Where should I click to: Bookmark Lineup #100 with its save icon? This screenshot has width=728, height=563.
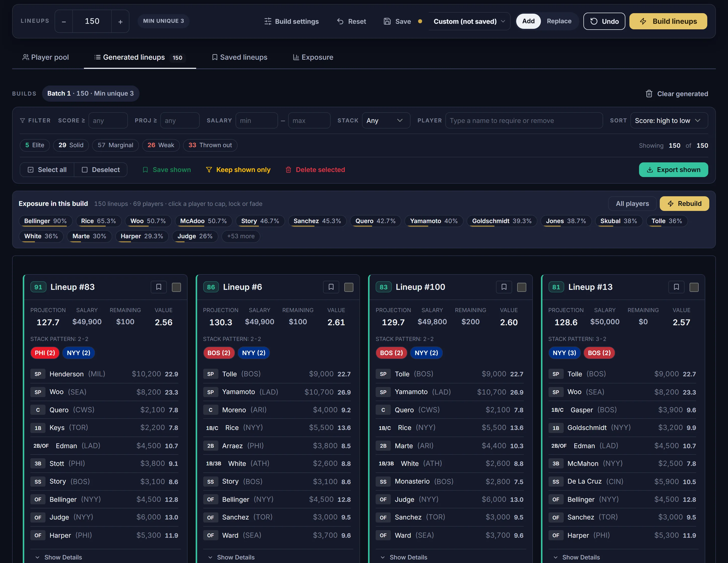[x=504, y=287]
